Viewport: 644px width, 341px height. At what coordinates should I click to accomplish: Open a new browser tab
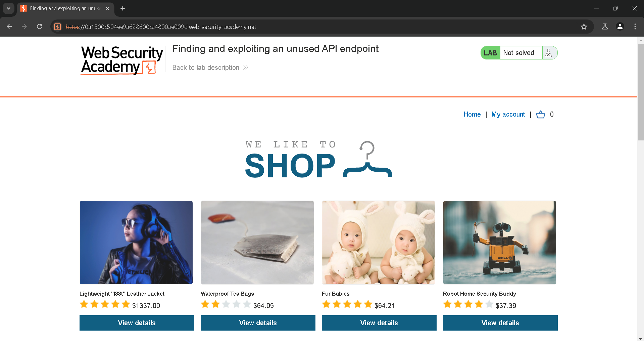coord(123,8)
